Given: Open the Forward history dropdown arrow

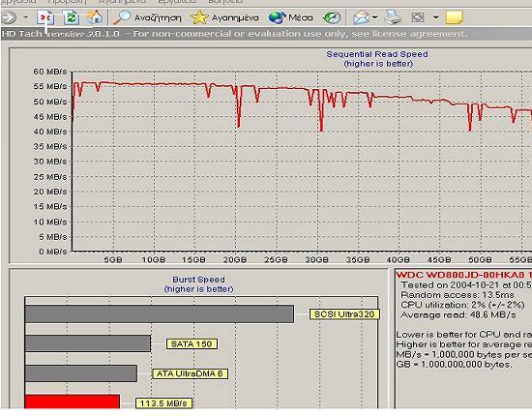Looking at the screenshot, I should tap(26, 17).
